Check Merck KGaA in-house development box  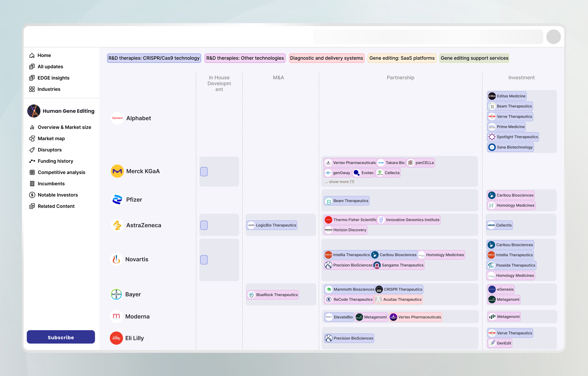pyautogui.click(x=204, y=172)
